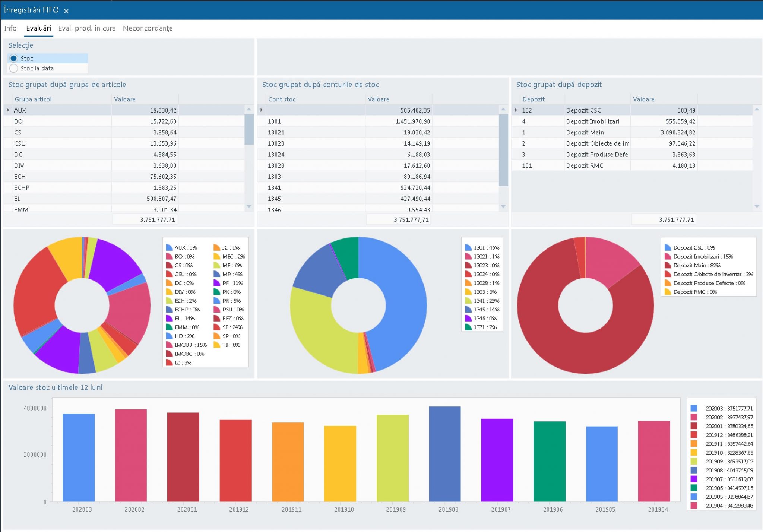Viewport: 763px width, 532px height.
Task: Click the AUX row indicator arrow
Action: (x=8, y=110)
